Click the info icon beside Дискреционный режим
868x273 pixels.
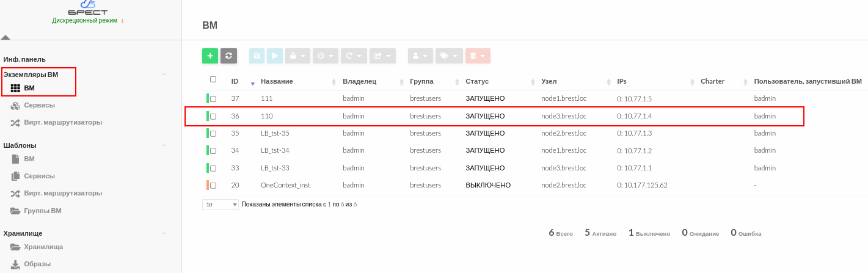[x=122, y=21]
